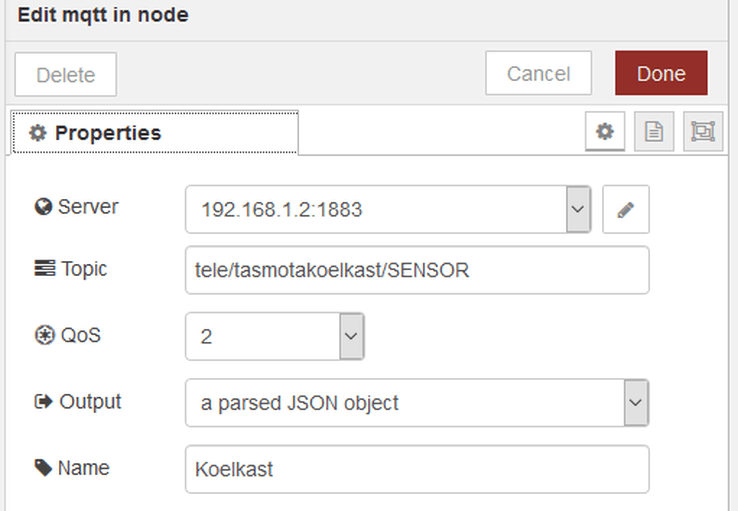Select the Properties tab
Viewport: 738px width, 511px height.
155,132
